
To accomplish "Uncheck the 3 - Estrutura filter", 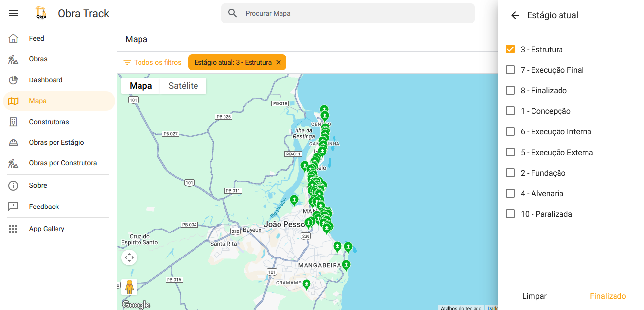I will [x=510, y=49].
